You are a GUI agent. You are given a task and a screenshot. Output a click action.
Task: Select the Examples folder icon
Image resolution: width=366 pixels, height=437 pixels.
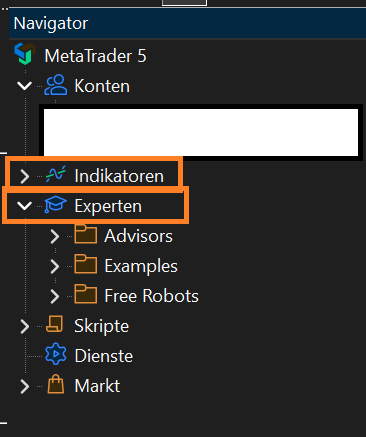pyautogui.click(x=86, y=264)
